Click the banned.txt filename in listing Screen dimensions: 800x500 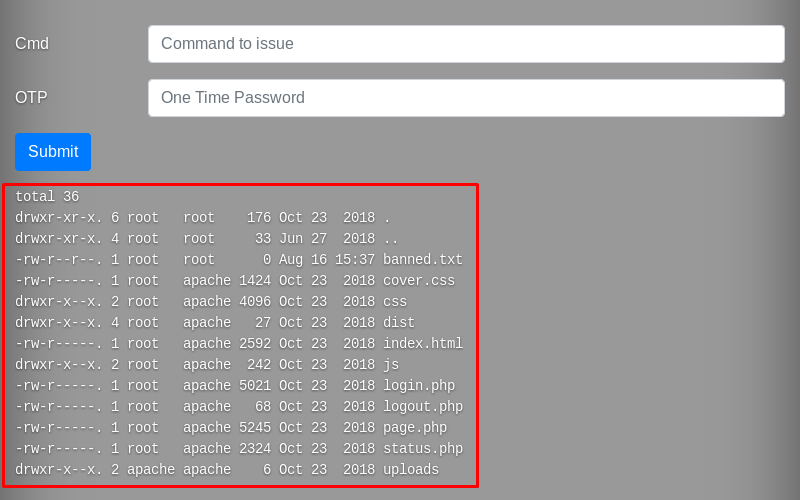[422, 260]
